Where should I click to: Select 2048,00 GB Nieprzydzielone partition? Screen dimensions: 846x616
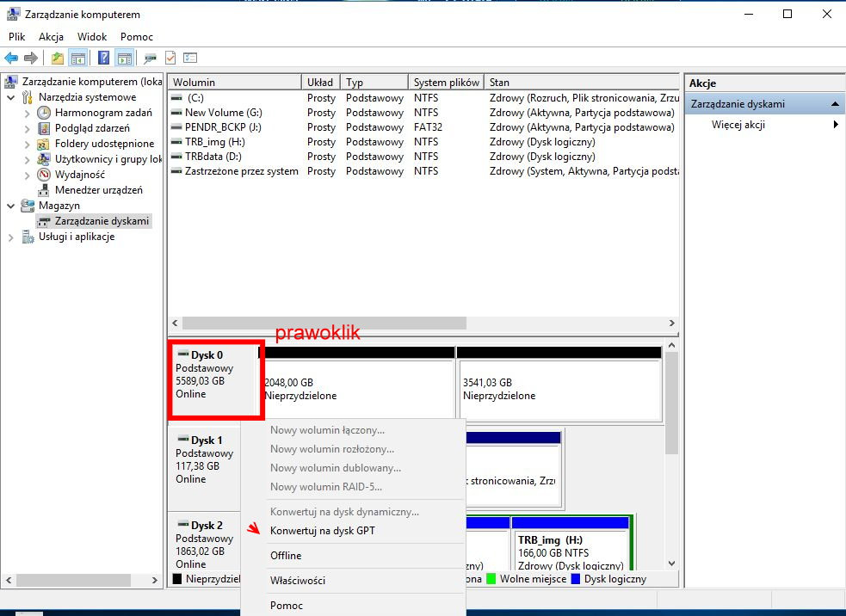point(357,384)
